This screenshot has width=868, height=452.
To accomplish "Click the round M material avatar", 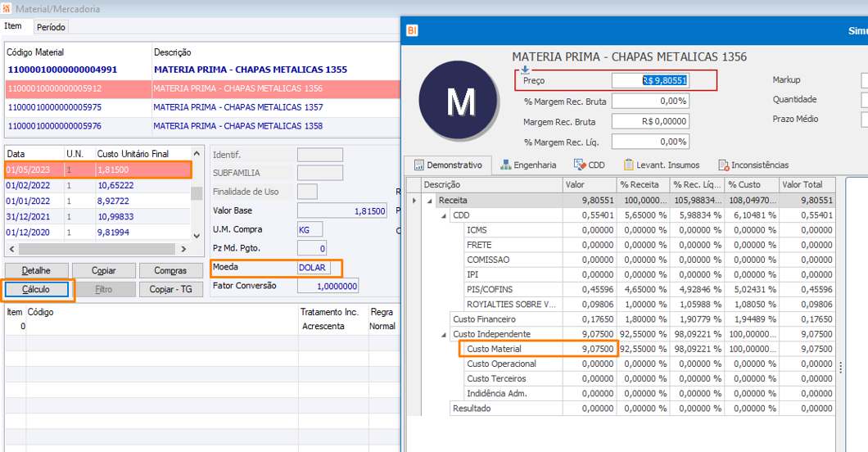I will pyautogui.click(x=459, y=101).
